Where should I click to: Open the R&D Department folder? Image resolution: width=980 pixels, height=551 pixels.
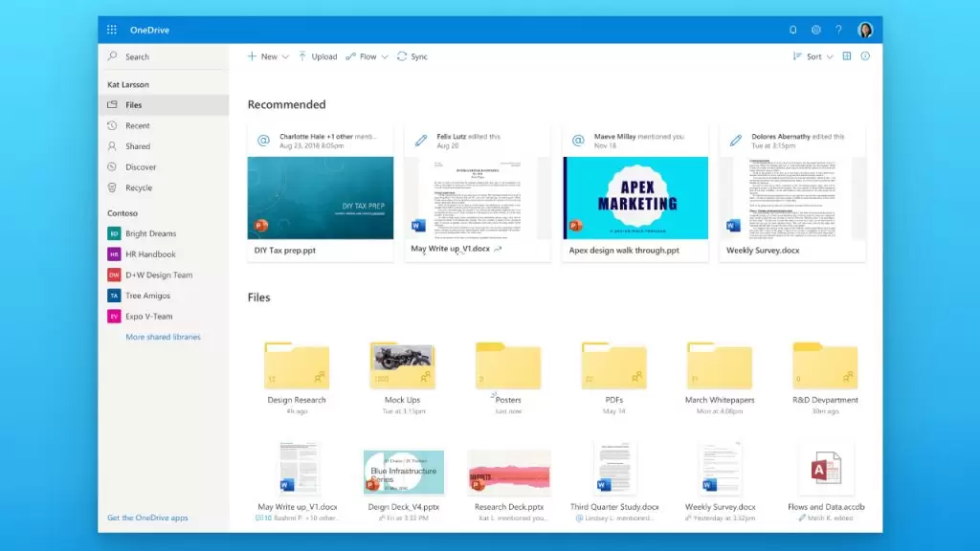[x=825, y=365]
